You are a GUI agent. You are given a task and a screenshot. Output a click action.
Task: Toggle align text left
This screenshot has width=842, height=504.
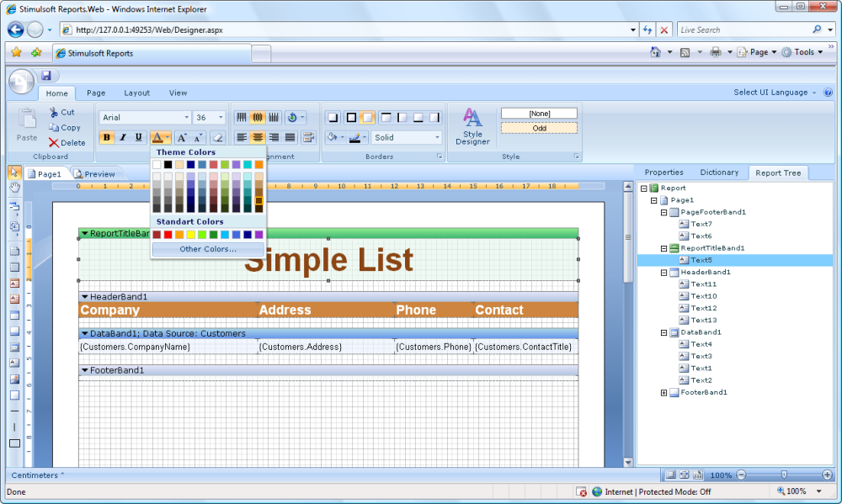coord(242,137)
